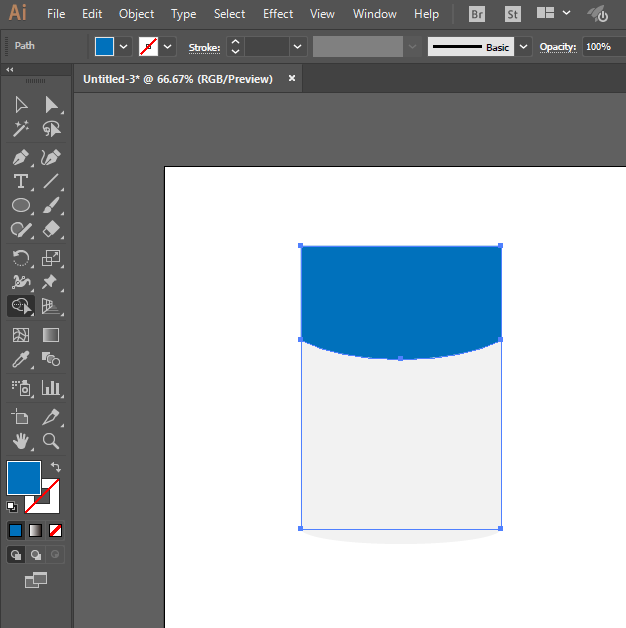The image size is (626, 628).
Task: Select the Eraser tool
Action: (x=51, y=230)
